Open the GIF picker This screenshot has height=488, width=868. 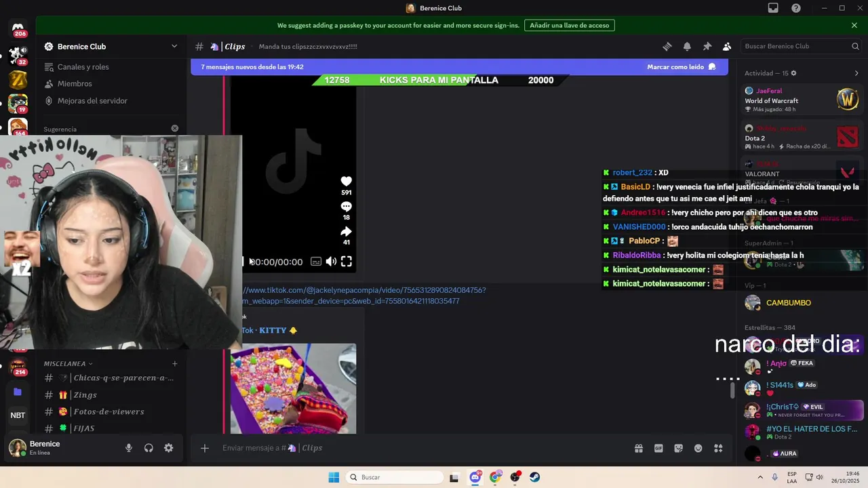pyautogui.click(x=658, y=448)
